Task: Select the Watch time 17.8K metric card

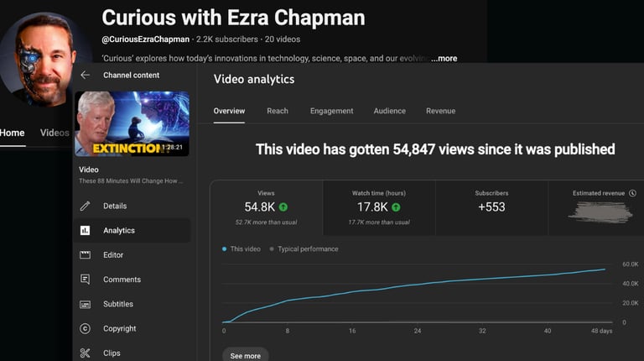Action: 379,207
